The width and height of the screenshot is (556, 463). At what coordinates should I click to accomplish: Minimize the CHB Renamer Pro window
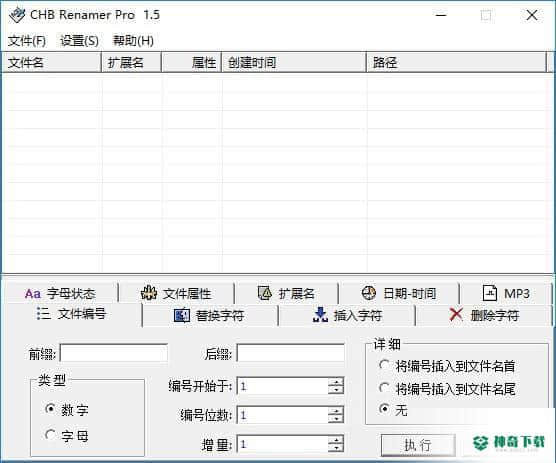point(441,15)
